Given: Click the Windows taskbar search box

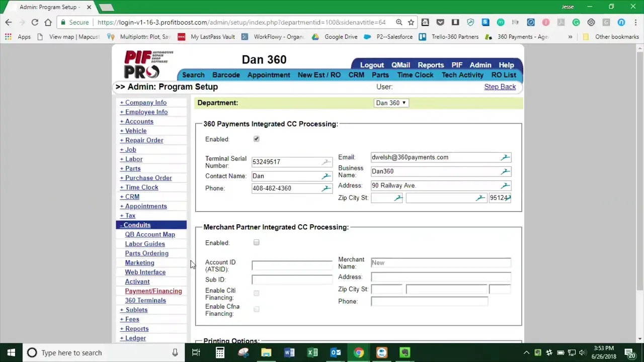Looking at the screenshot, I should click(103, 352).
